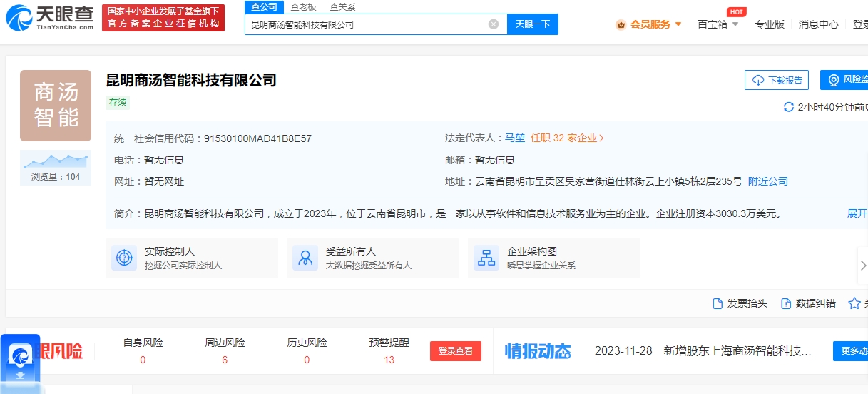This screenshot has width=868, height=394.
Task: Click the 商汤智能 company logo thumbnail
Action: (x=56, y=105)
